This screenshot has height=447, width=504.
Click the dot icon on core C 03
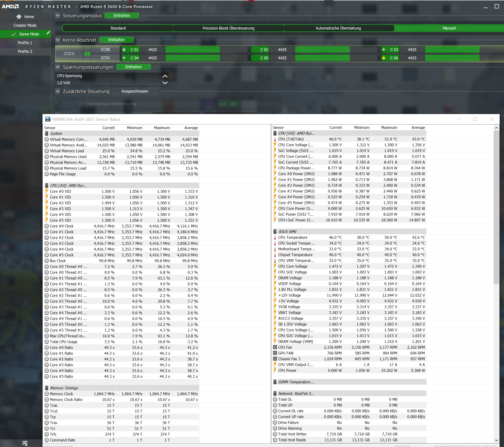(384, 50)
